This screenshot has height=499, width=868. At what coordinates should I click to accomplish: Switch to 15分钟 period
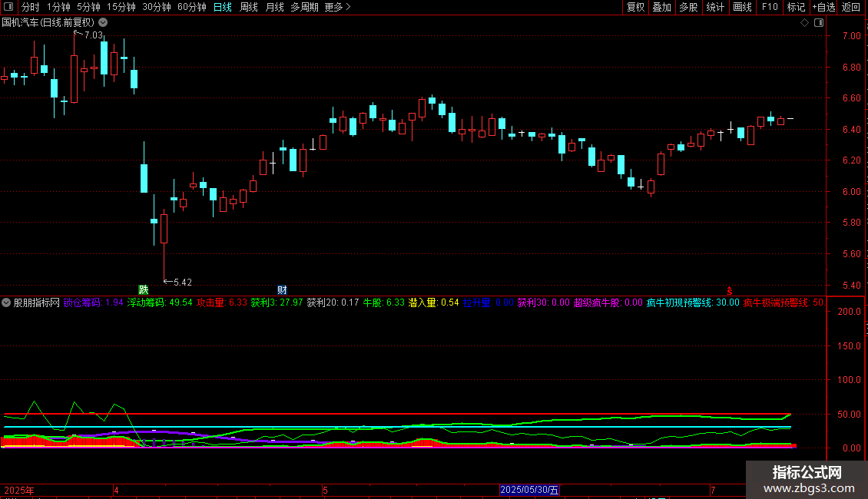(121, 7)
